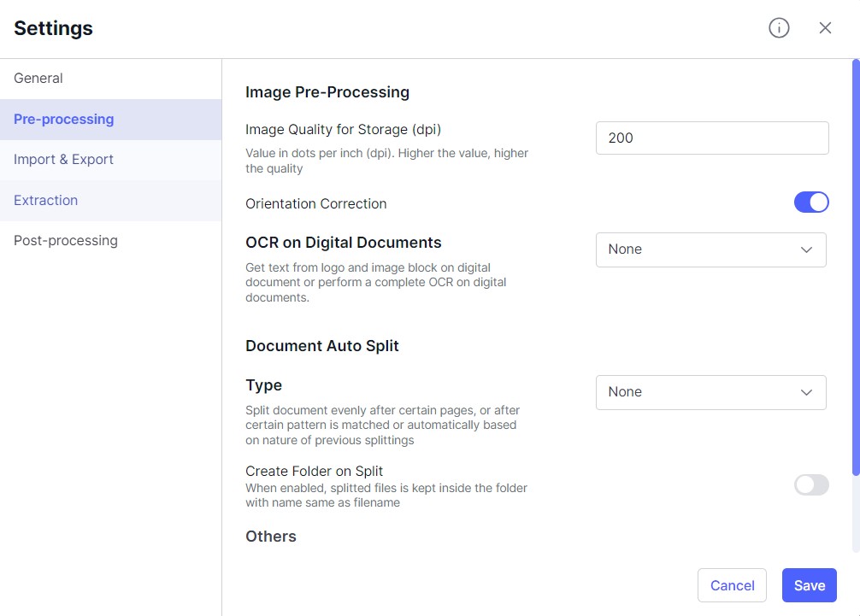Expand the Document Auto Split Type dropdown
This screenshot has height=616, width=860.
point(710,392)
